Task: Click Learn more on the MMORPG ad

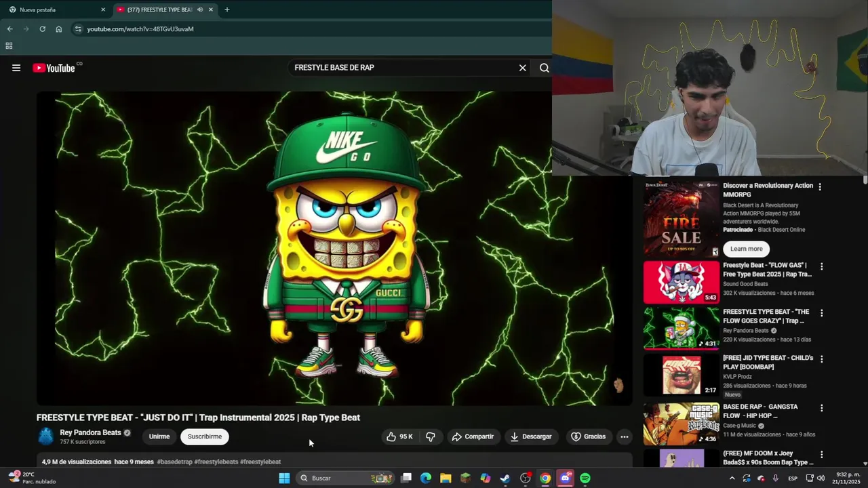Action: 747,249
